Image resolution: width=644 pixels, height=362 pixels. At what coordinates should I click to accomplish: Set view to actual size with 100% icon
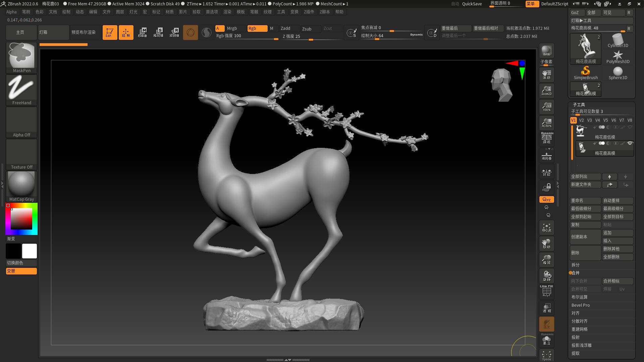tap(546, 106)
